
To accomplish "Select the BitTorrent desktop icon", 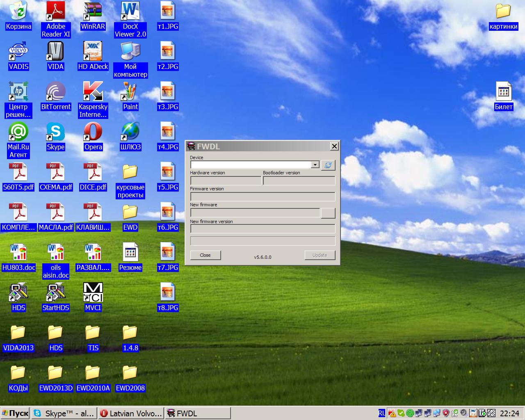I will tap(56, 96).
